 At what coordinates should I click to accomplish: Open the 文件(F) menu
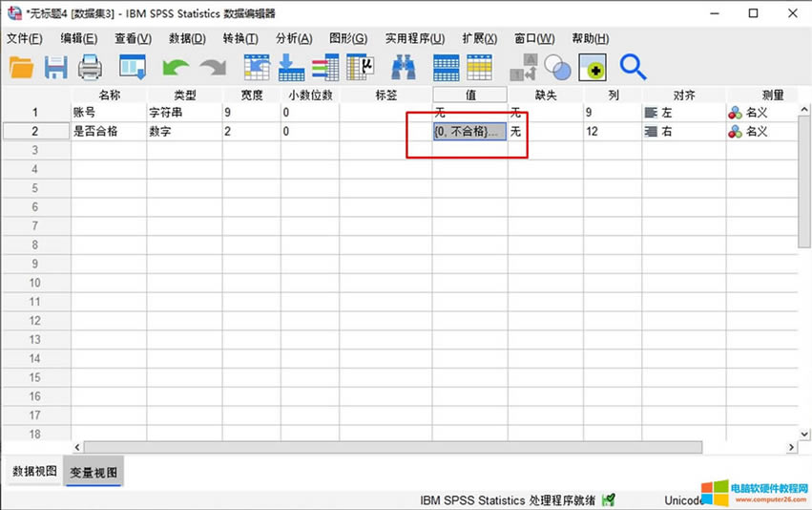coord(25,38)
